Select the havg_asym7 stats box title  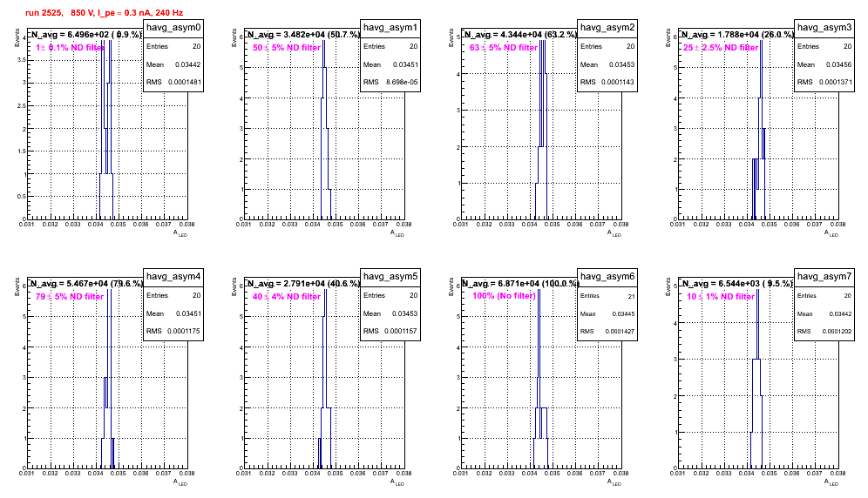pyautogui.click(x=824, y=277)
